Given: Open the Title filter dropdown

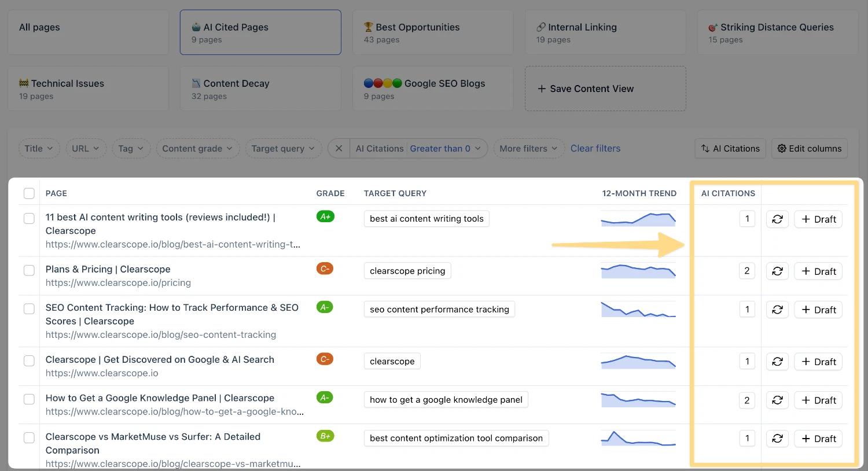Looking at the screenshot, I should tap(39, 149).
